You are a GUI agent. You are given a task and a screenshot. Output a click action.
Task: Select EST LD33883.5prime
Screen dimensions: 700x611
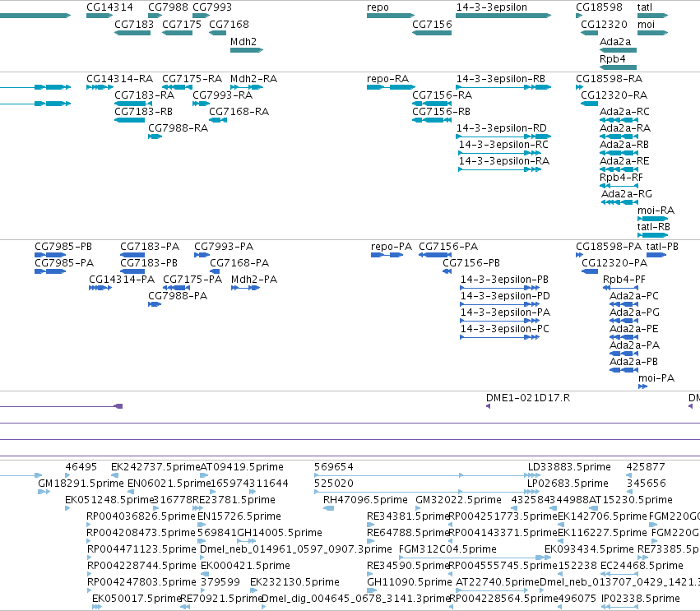(569, 467)
